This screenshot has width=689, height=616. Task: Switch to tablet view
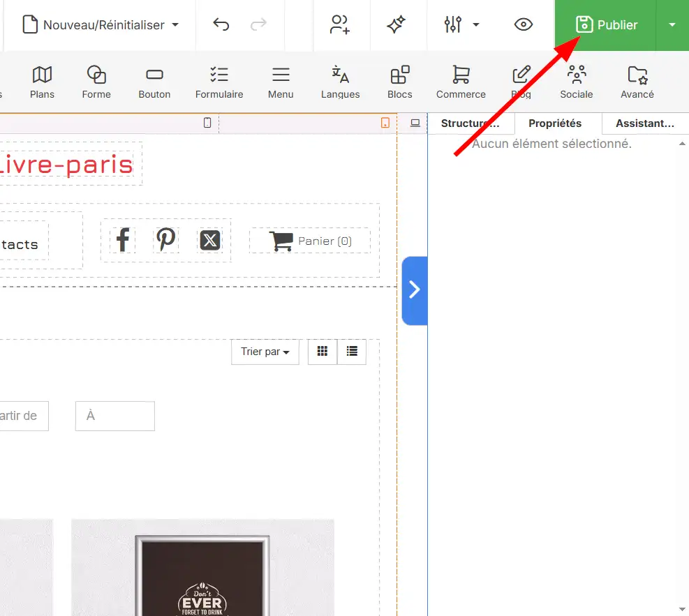[385, 123]
